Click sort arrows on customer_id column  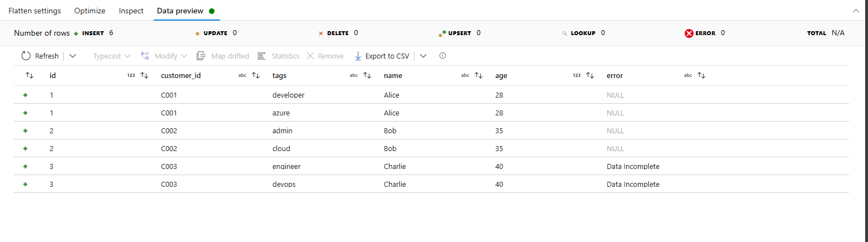256,76
